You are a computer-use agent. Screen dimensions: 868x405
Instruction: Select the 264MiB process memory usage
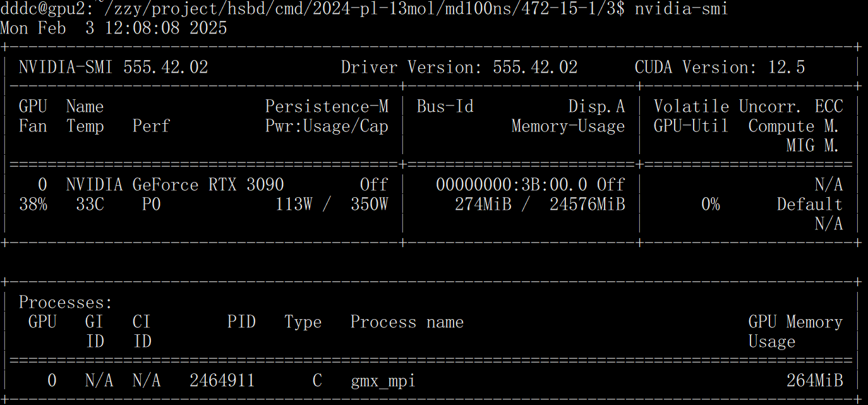814,381
